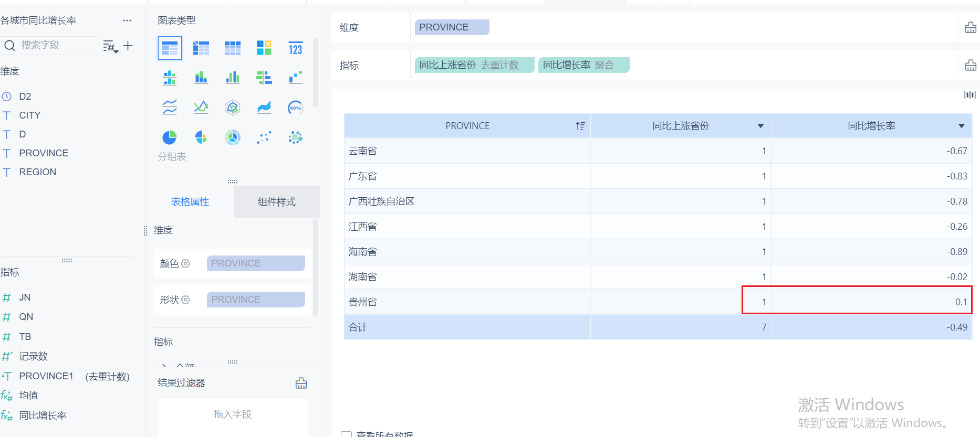Image resolution: width=980 pixels, height=437 pixels.
Task: Switch to the 表格属性 tab
Action: click(190, 202)
